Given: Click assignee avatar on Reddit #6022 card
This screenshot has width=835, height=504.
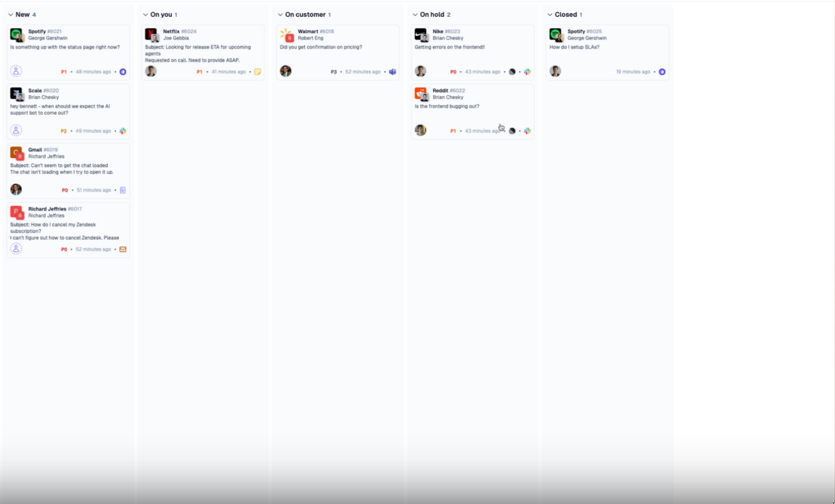Looking at the screenshot, I should pos(420,130).
